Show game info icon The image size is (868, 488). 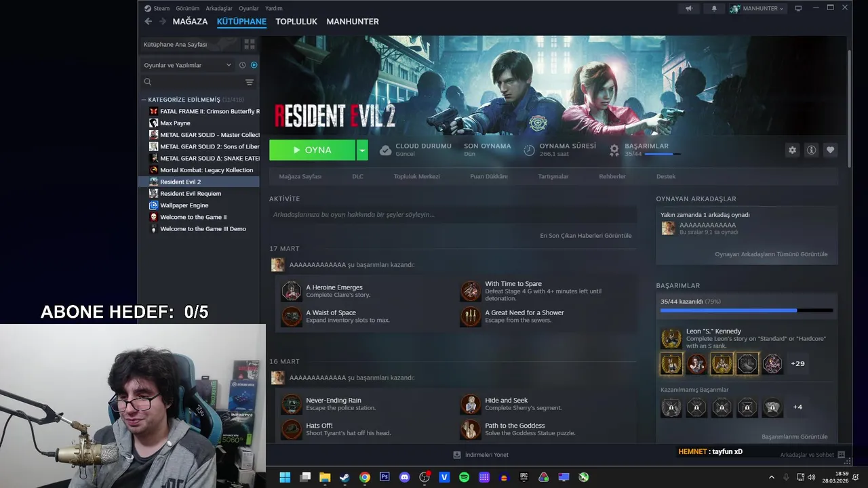tap(811, 150)
